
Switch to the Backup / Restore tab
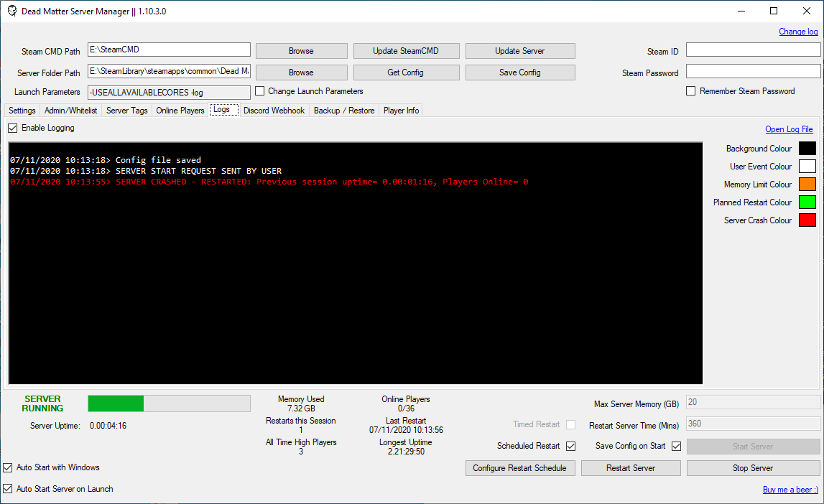(343, 110)
